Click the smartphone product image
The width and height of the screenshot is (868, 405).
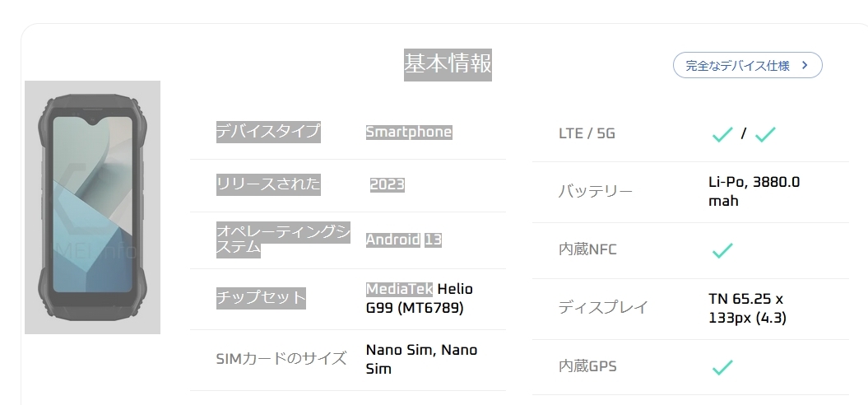tap(92, 207)
